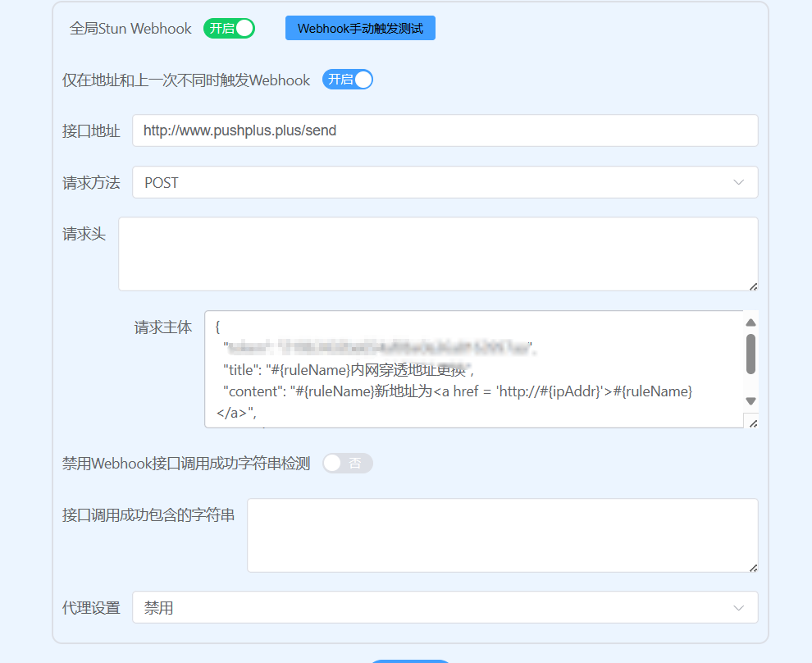Click the 禁用 value in 代理设置
Screen dimensions: 812x663
[x=158, y=607]
